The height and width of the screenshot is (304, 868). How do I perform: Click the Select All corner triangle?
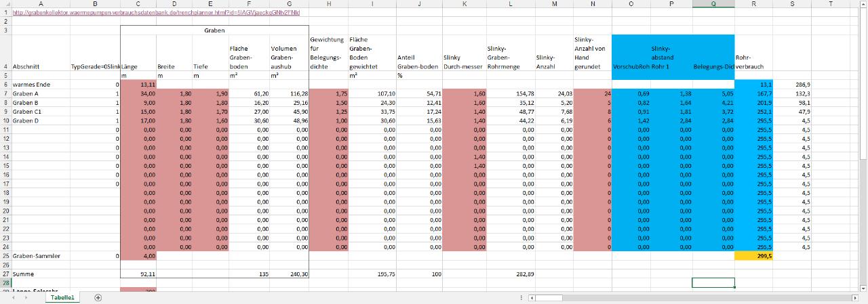click(5, 4)
